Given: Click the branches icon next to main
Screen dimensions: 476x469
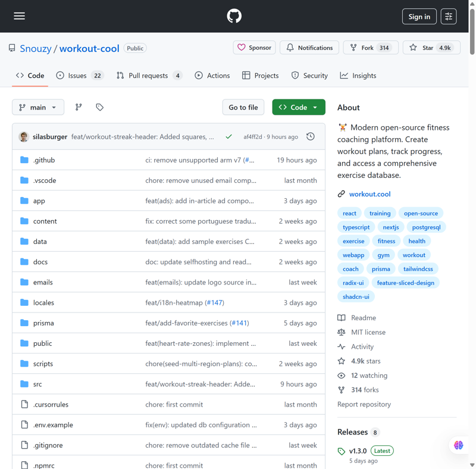Looking at the screenshot, I should pos(79,107).
